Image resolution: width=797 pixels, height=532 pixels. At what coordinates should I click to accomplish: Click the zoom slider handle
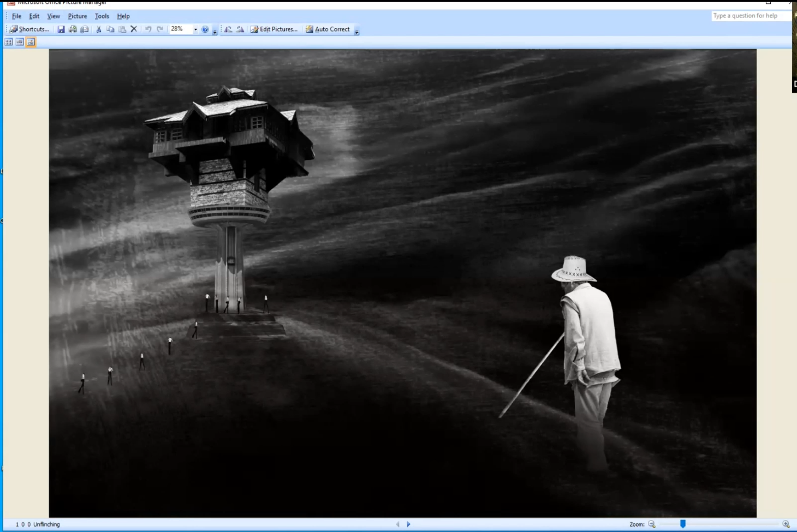click(x=682, y=524)
